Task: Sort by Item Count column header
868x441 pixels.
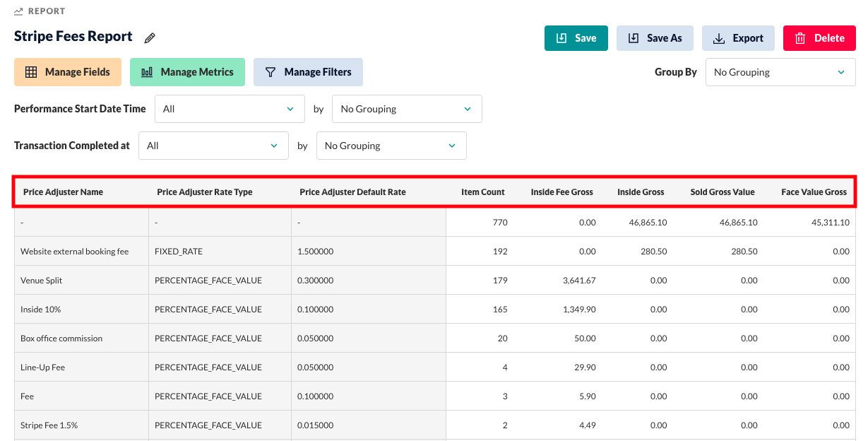Action: click(483, 192)
